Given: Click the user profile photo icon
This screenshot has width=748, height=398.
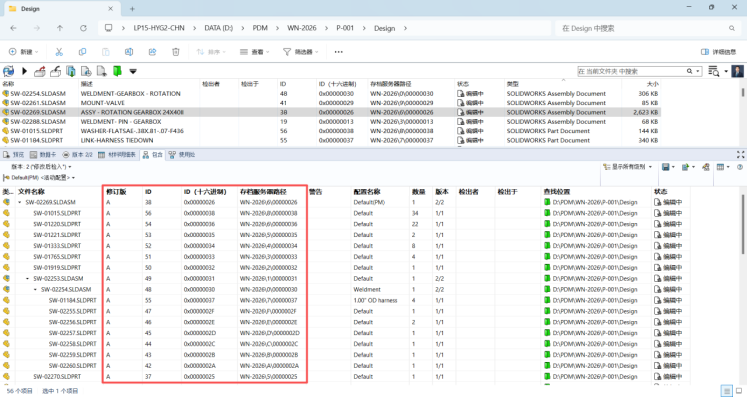Looking at the screenshot, I should (x=738, y=71).
